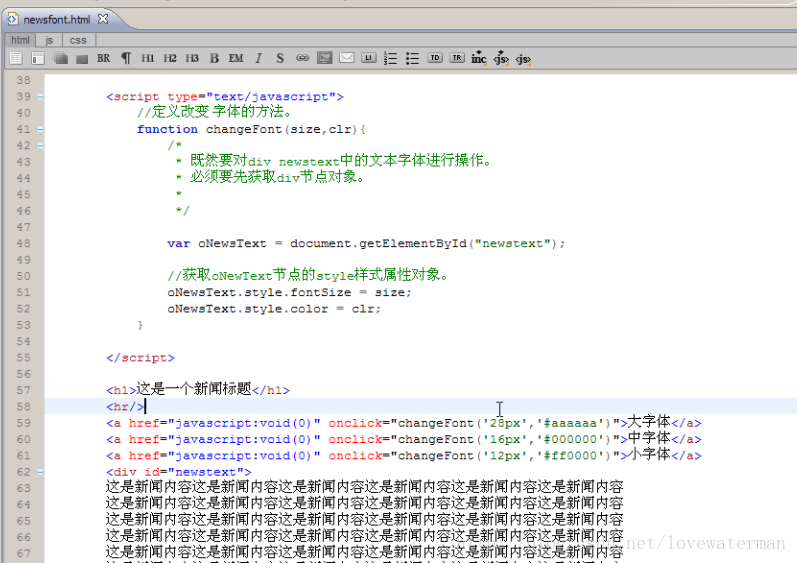Image resolution: width=797 pixels, height=563 pixels.
Task: Select the newsfont.html editor tab
Action: coord(56,19)
